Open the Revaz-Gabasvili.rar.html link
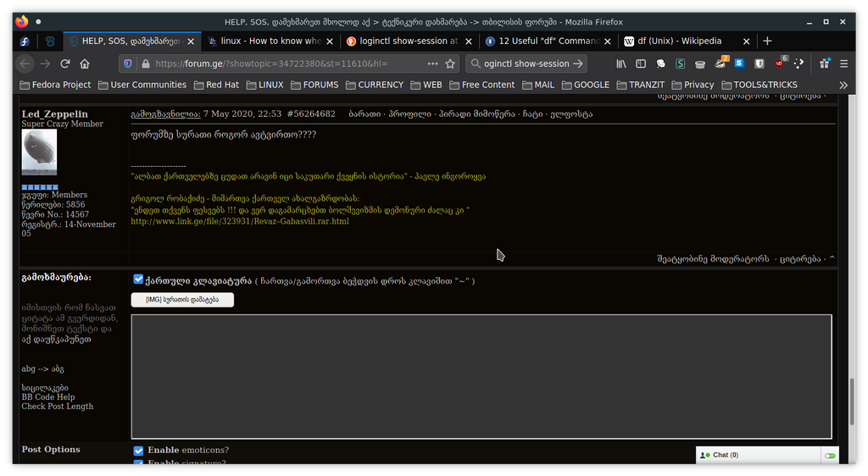 [x=240, y=221]
